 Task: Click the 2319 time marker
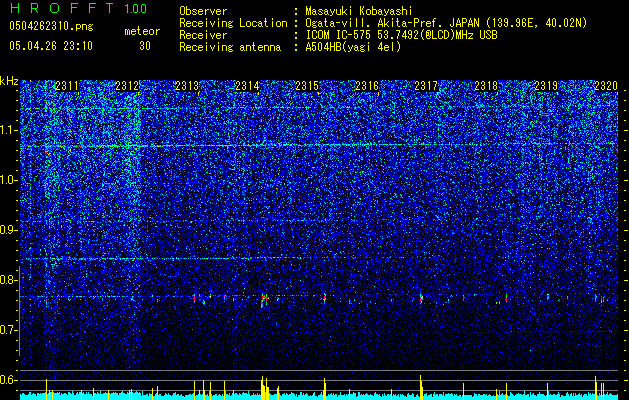546,86
